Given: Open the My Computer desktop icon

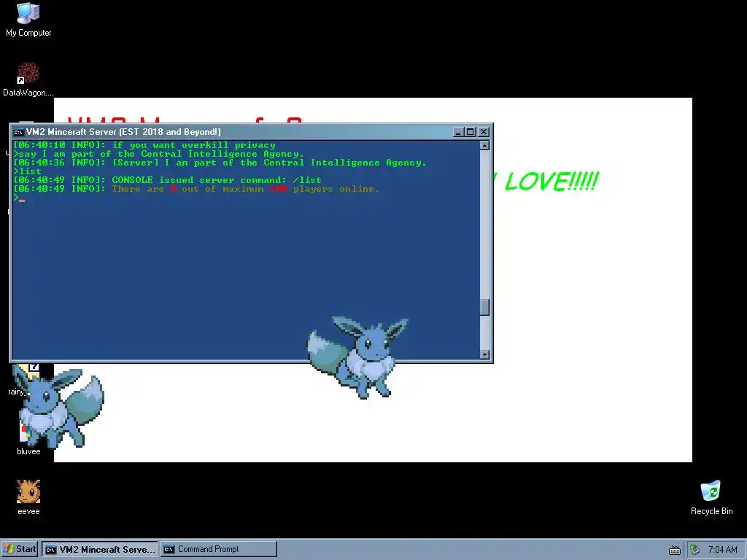Looking at the screenshot, I should click(x=28, y=20).
